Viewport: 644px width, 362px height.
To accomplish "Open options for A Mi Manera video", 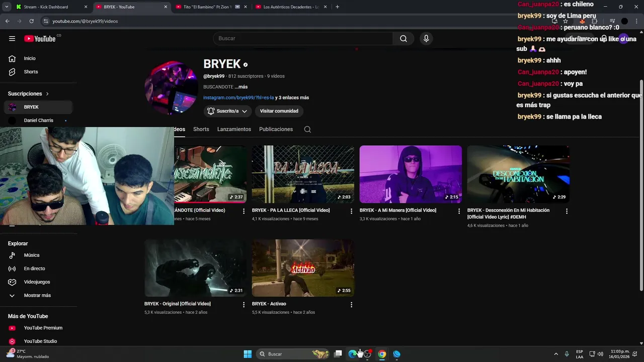I will (x=459, y=211).
